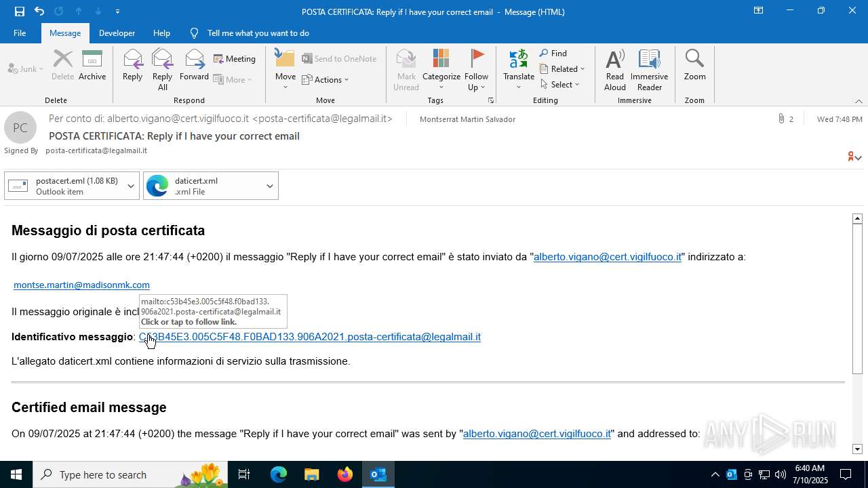This screenshot has width=868, height=488.
Task: Click the Archive button
Action: [92, 66]
